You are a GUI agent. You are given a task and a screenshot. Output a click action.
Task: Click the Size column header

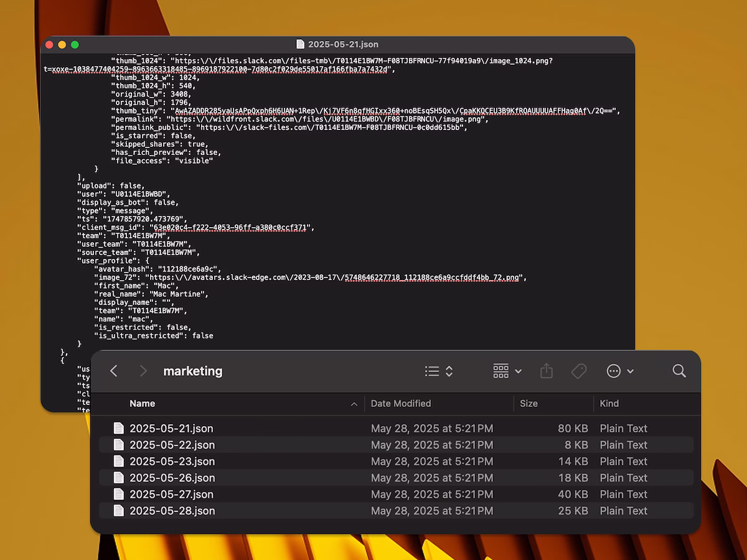coord(529,403)
